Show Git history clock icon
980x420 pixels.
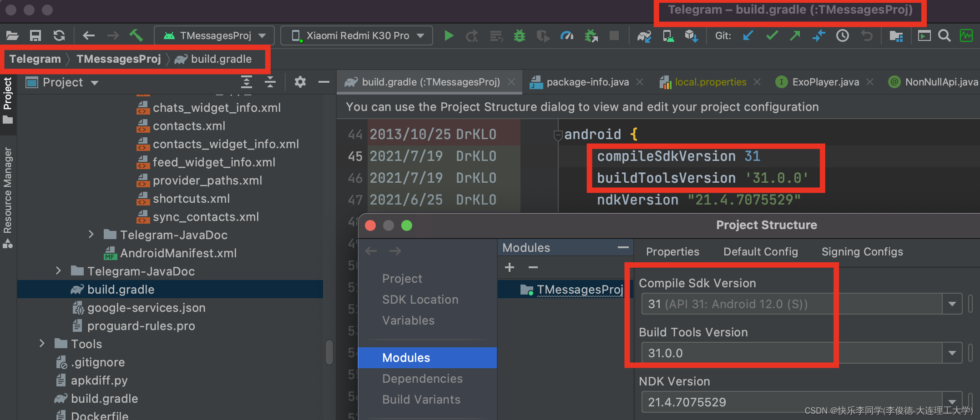click(x=843, y=35)
